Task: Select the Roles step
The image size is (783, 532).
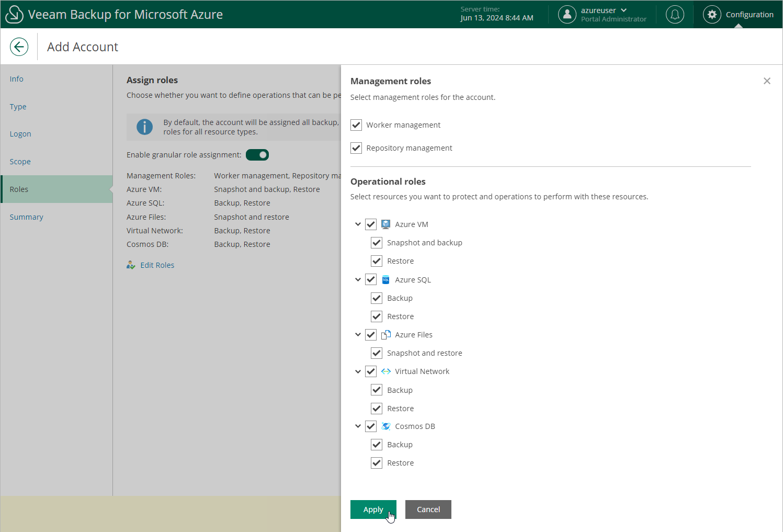Action: tap(56, 189)
